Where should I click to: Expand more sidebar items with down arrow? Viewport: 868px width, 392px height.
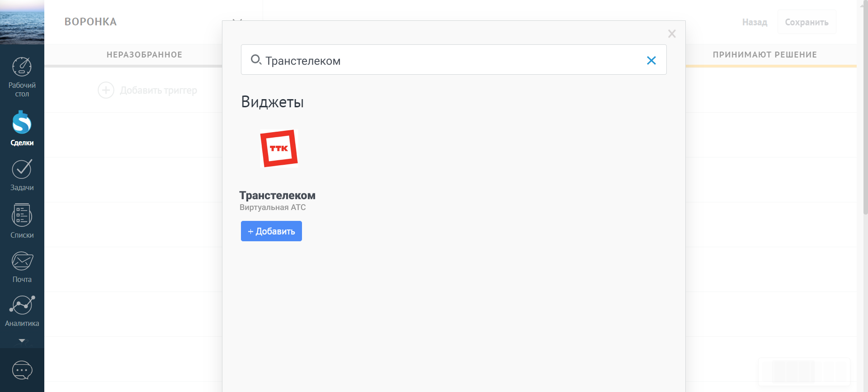coord(22,340)
